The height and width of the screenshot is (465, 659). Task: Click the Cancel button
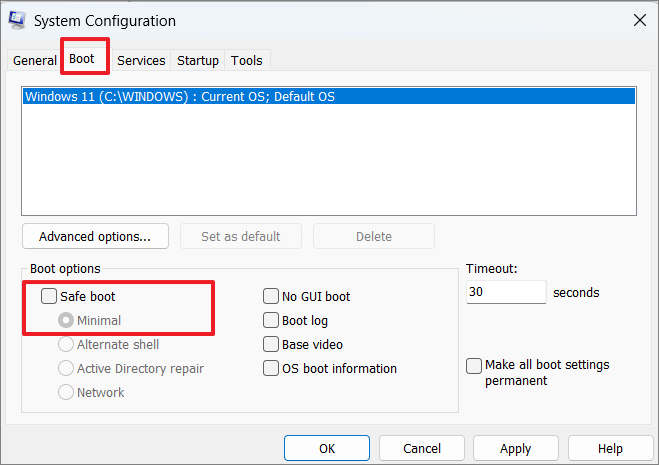[x=422, y=448]
